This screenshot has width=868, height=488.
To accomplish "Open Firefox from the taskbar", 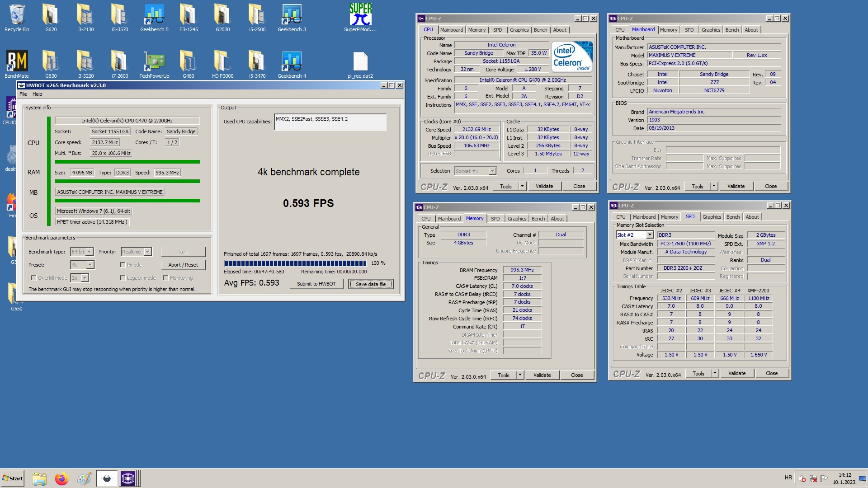I will click(62, 479).
